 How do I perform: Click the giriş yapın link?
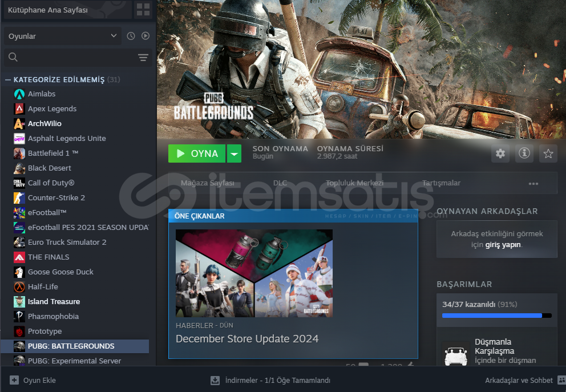tap(503, 245)
